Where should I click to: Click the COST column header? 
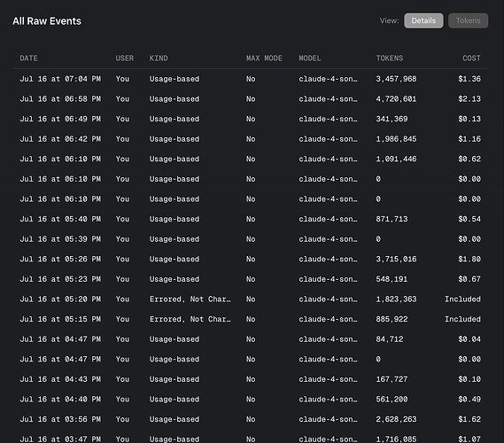click(471, 58)
